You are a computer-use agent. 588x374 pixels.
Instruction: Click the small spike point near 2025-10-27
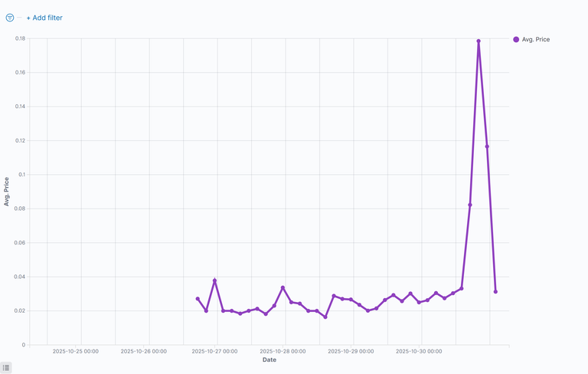click(214, 280)
